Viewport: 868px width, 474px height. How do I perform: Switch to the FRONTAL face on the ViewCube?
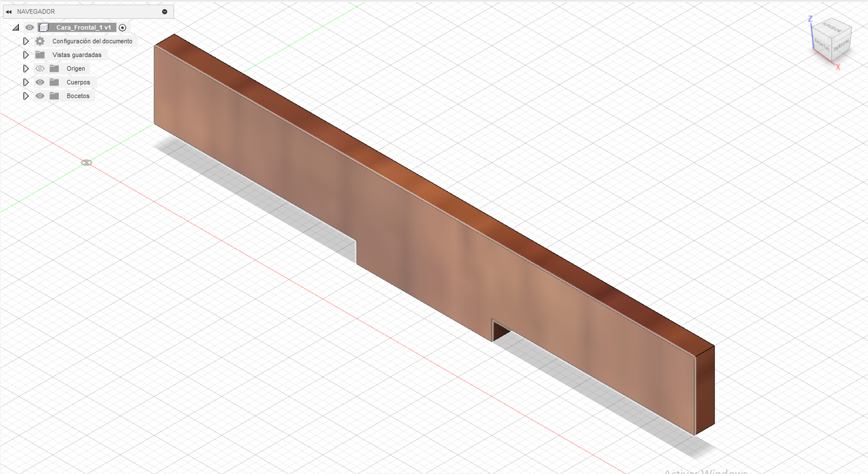click(x=822, y=45)
